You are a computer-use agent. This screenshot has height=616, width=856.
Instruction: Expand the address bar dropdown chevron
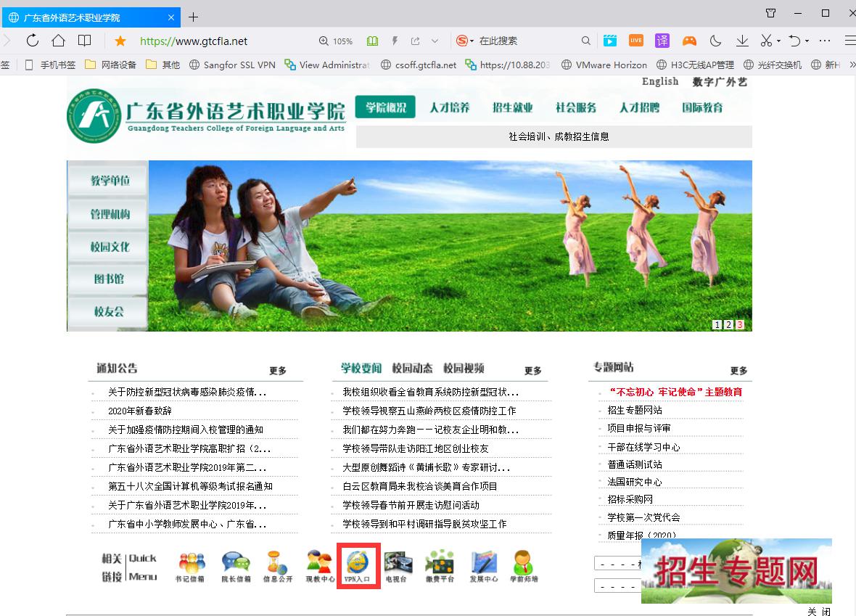click(435, 41)
